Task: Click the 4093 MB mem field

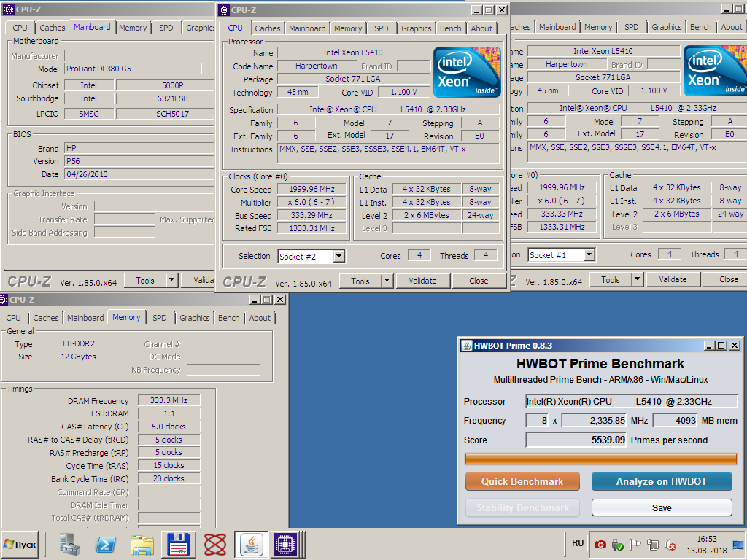Action: (675, 421)
